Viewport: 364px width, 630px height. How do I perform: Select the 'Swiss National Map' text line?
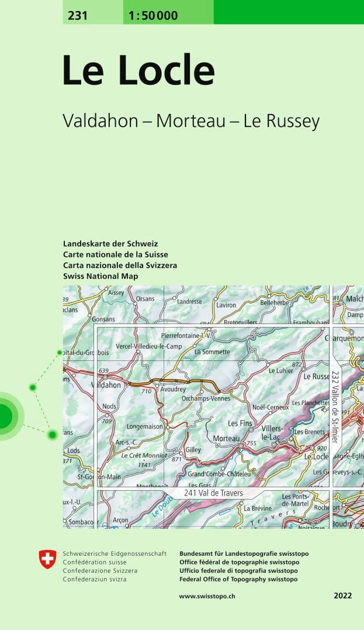point(100,276)
